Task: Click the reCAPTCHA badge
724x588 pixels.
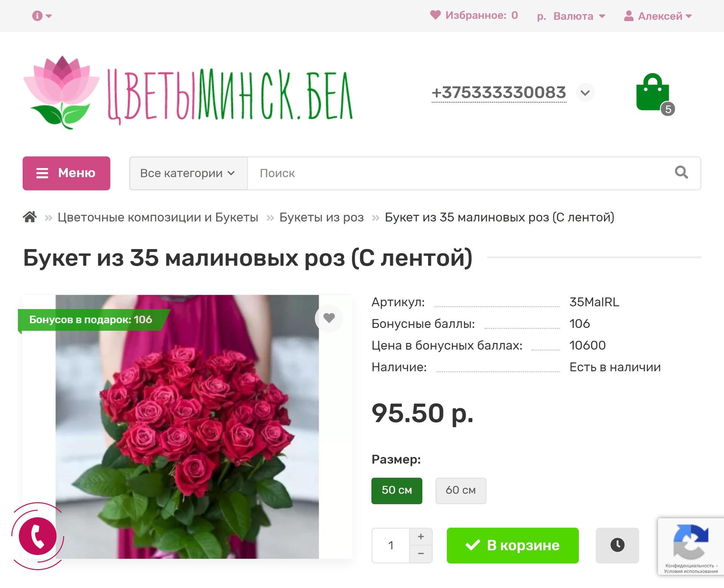Action: (x=691, y=547)
